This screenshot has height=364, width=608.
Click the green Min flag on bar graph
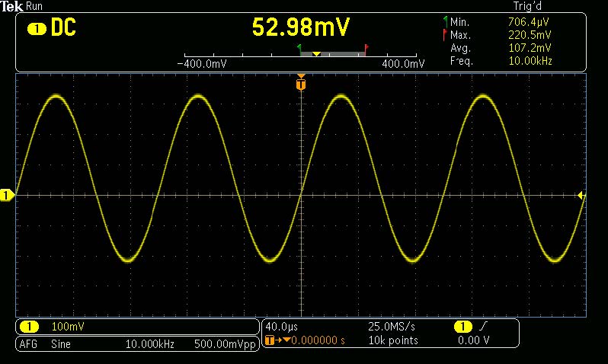pos(299,48)
